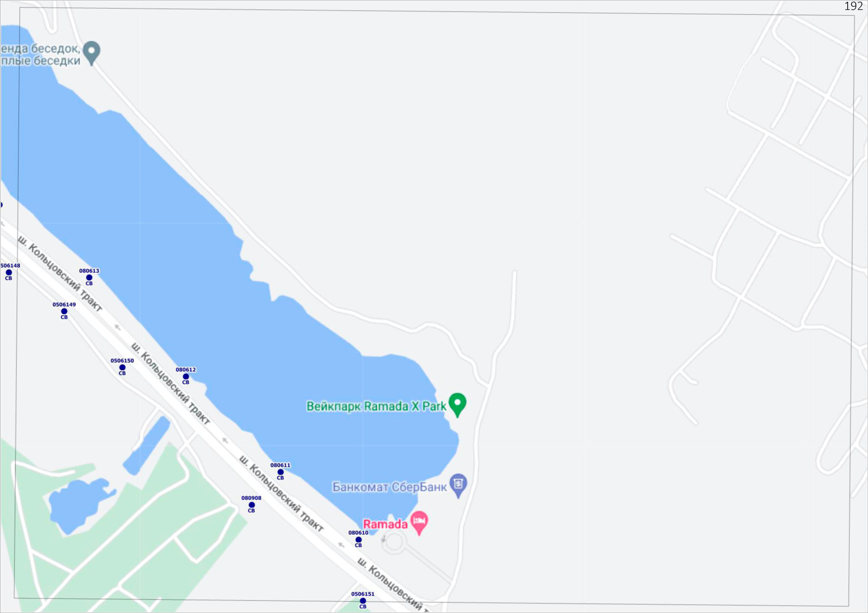Image resolution: width=868 pixels, height=613 pixels.
Task: Click the green Ramada X Park wakepark pin
Action: point(458,404)
